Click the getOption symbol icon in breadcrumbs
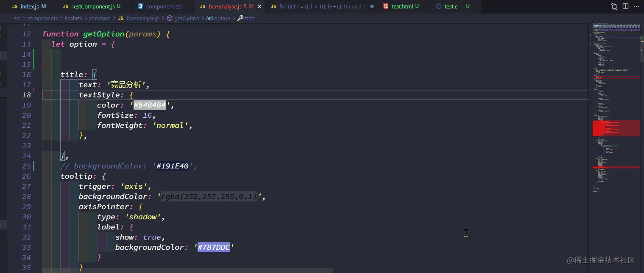Image resolution: width=644 pixels, height=273 pixels. [x=169, y=18]
